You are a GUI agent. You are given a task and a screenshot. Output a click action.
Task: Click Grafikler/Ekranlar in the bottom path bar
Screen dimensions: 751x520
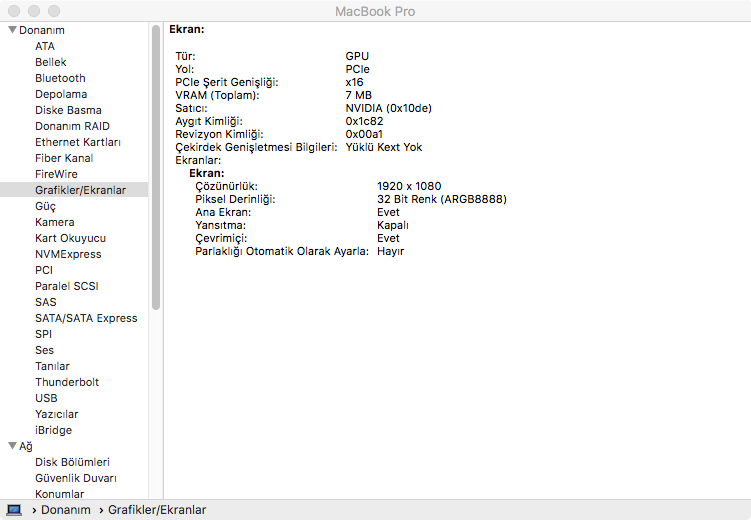pos(157,510)
